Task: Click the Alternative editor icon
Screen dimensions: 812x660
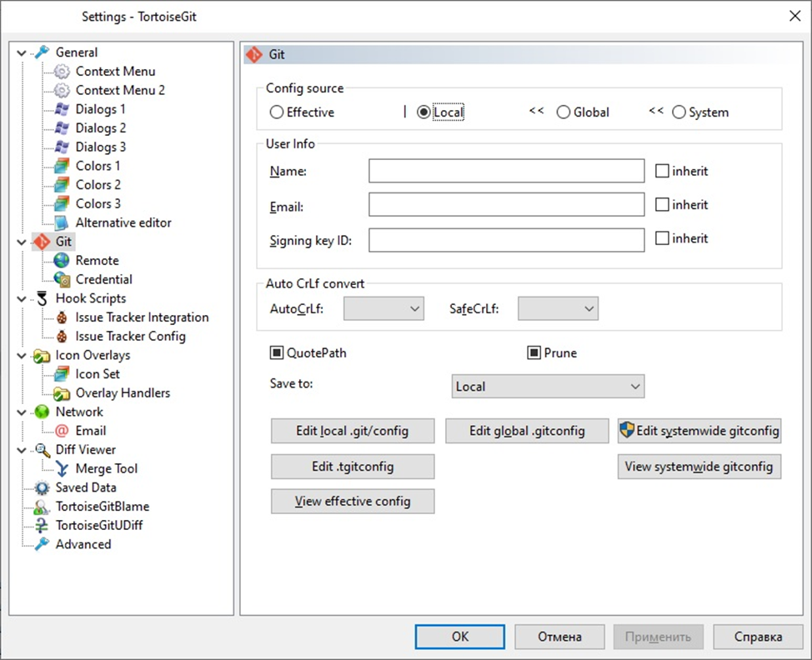Action: pyautogui.click(x=62, y=222)
